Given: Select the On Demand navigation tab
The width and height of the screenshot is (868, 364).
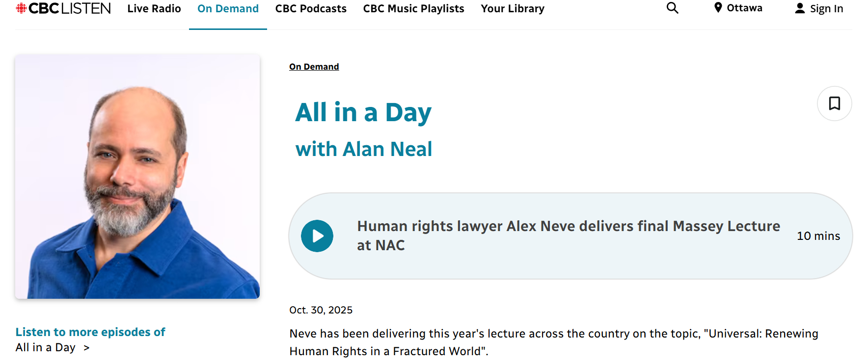Looking at the screenshot, I should [228, 9].
